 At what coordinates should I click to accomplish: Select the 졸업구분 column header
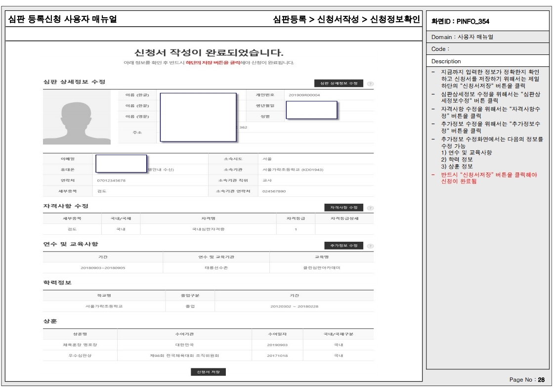pos(190,296)
